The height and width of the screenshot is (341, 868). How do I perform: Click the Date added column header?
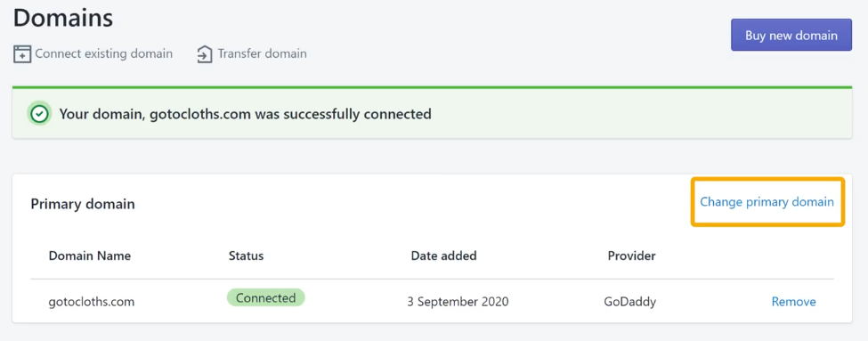443,256
